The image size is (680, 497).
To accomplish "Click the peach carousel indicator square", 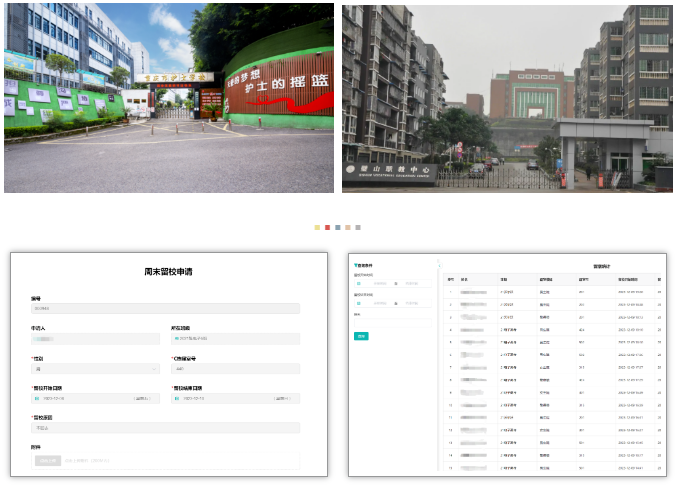I will coord(348,228).
